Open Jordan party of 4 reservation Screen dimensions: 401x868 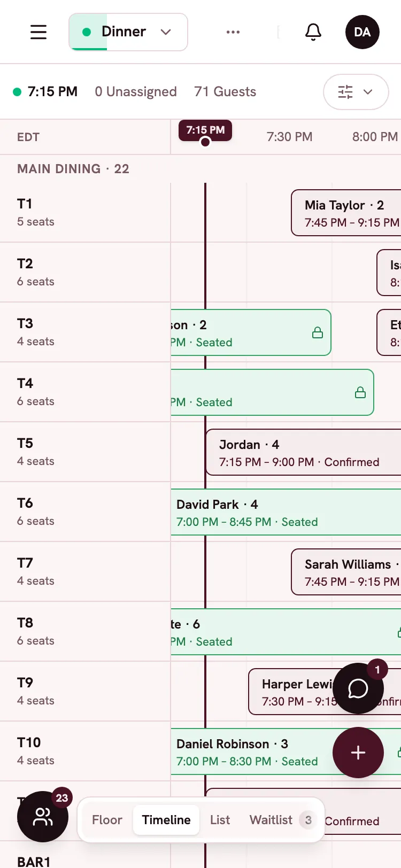pyautogui.click(x=303, y=452)
